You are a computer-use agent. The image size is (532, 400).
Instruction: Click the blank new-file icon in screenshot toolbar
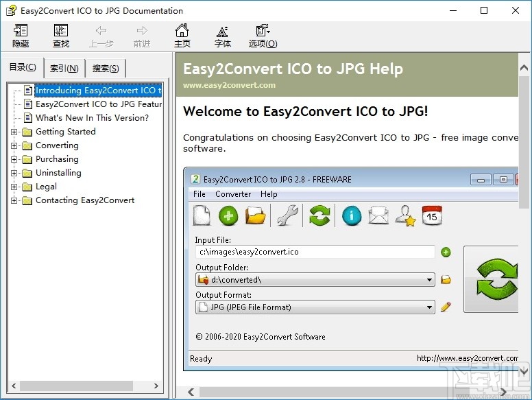202,215
